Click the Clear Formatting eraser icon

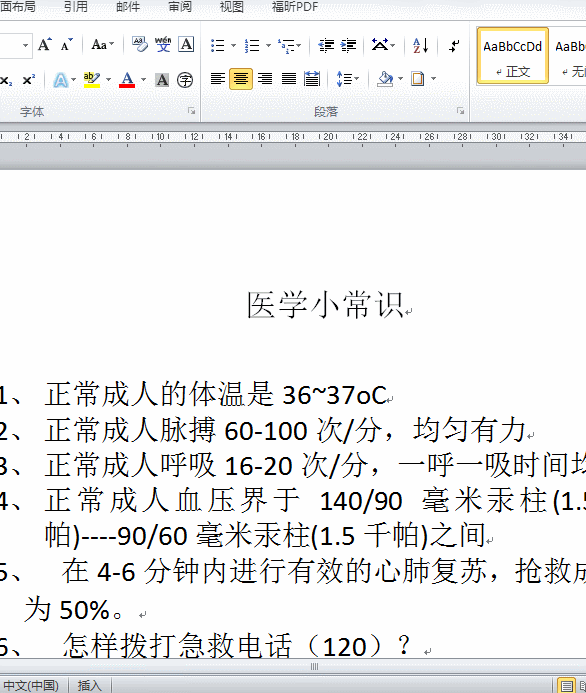pos(140,45)
